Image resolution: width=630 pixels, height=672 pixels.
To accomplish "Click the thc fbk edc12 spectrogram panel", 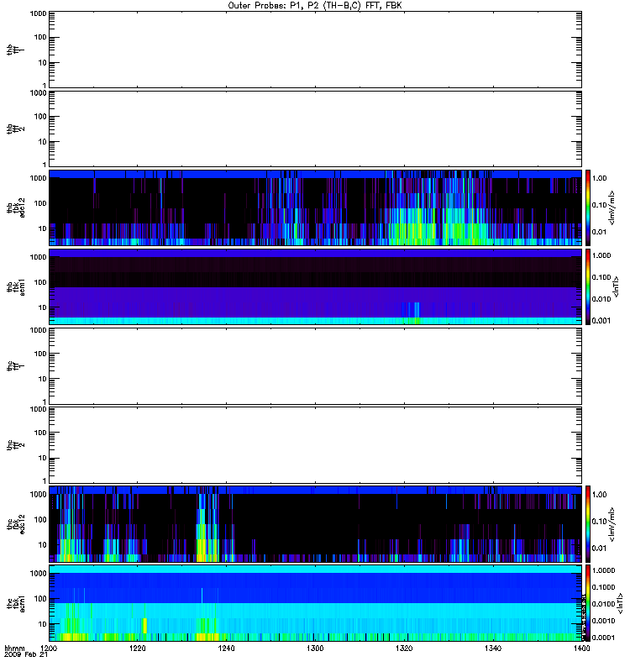I will click(315, 523).
